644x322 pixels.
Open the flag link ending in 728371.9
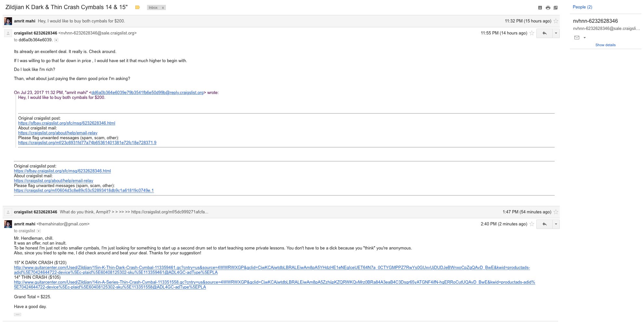tap(87, 143)
